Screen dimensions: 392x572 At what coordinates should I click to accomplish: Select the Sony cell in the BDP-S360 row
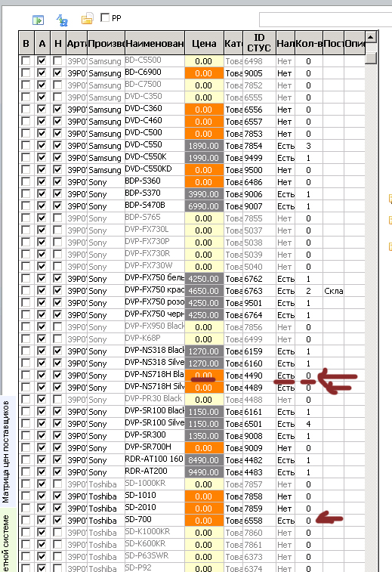point(106,182)
